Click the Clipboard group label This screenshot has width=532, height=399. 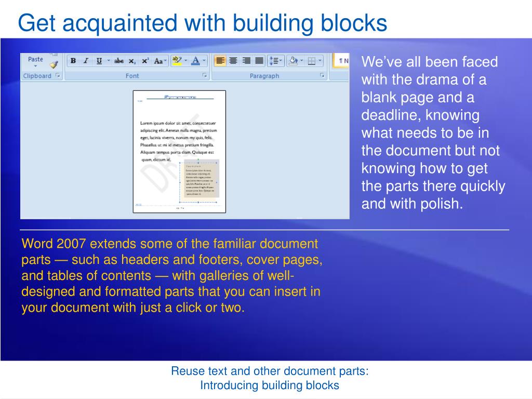click(x=37, y=76)
